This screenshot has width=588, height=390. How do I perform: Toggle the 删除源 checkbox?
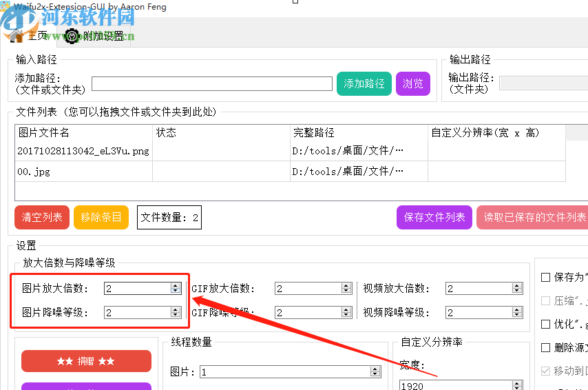point(545,347)
